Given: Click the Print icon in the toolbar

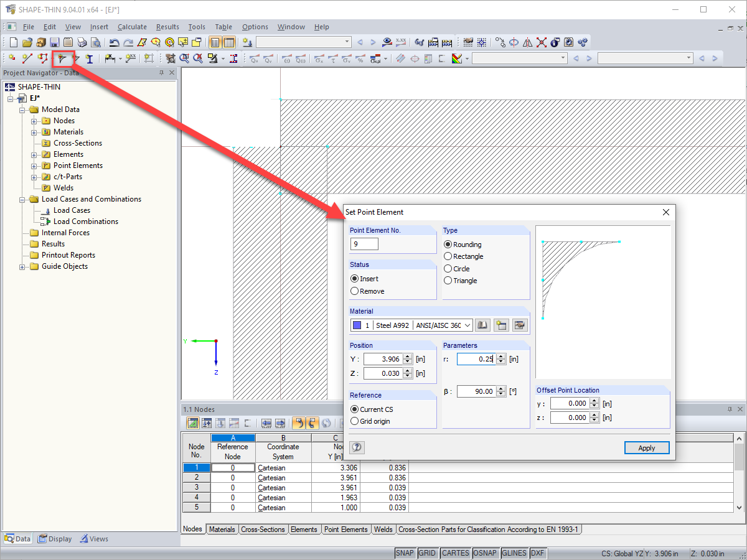Looking at the screenshot, I should tap(82, 42).
